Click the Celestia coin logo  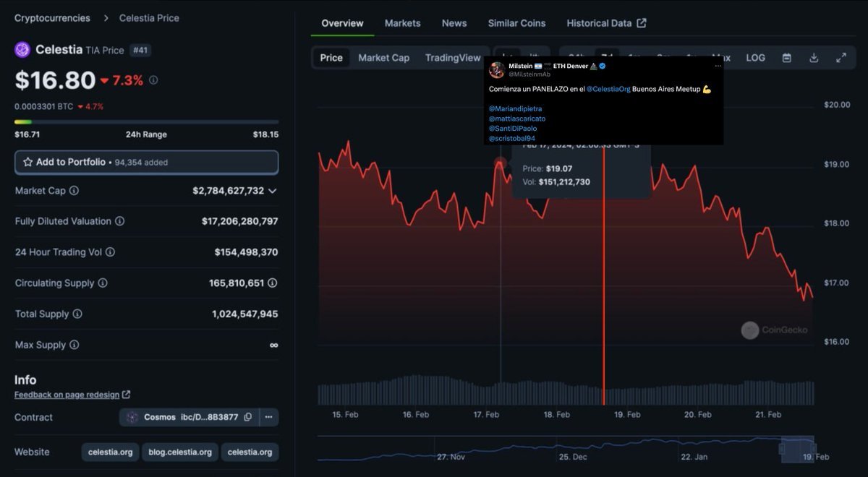coord(22,50)
